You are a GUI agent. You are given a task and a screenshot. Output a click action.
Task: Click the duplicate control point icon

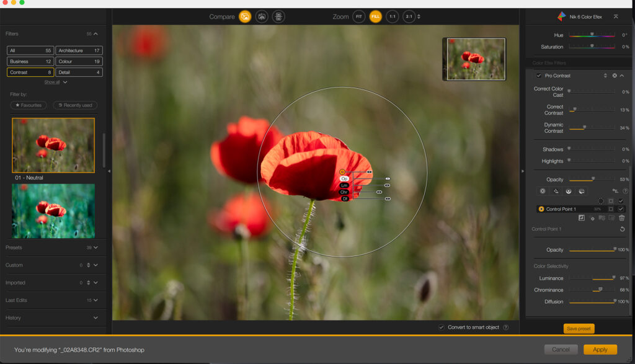pos(582,218)
